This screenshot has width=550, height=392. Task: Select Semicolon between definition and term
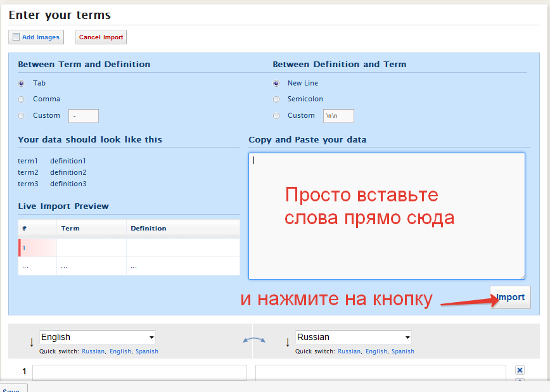[276, 99]
